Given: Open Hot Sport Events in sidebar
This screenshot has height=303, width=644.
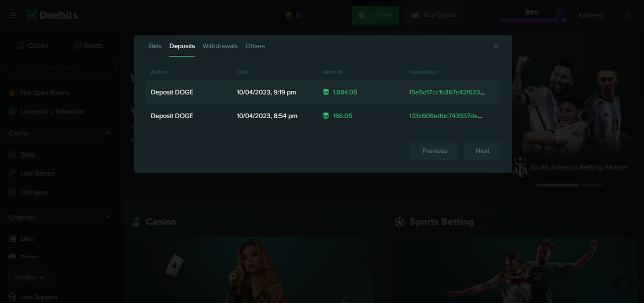Looking at the screenshot, I should pos(45,93).
